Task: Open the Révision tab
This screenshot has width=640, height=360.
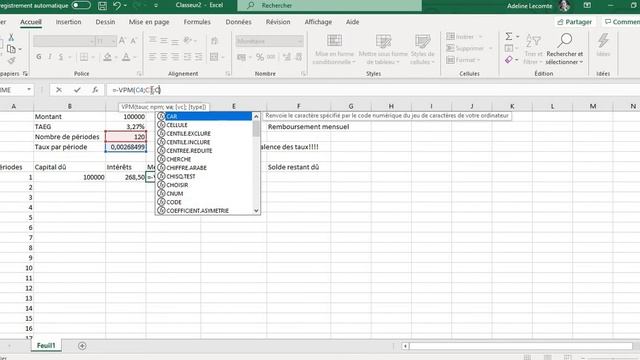Action: 278,22
